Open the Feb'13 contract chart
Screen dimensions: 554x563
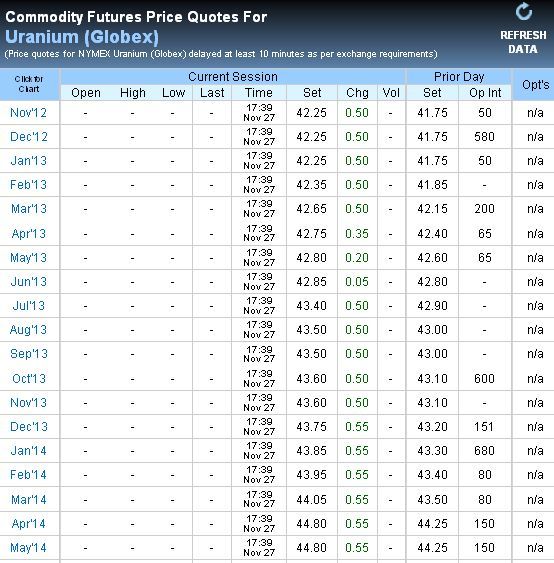pyautogui.click(x=28, y=185)
